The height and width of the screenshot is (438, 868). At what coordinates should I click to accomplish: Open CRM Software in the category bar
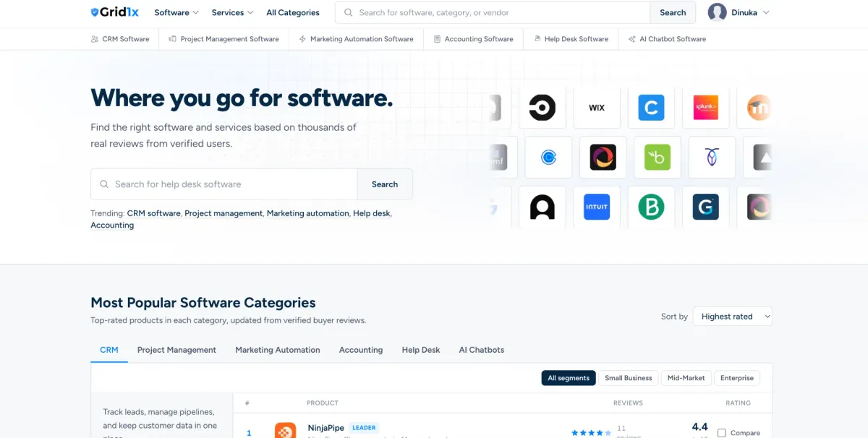[120, 39]
